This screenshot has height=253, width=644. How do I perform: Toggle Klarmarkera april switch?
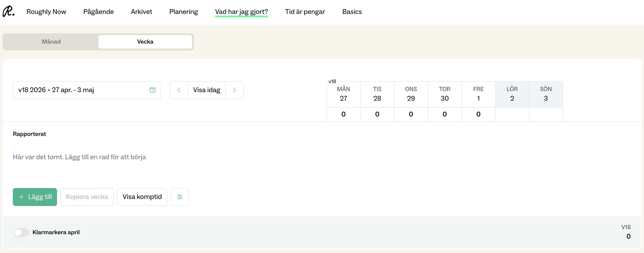21,232
